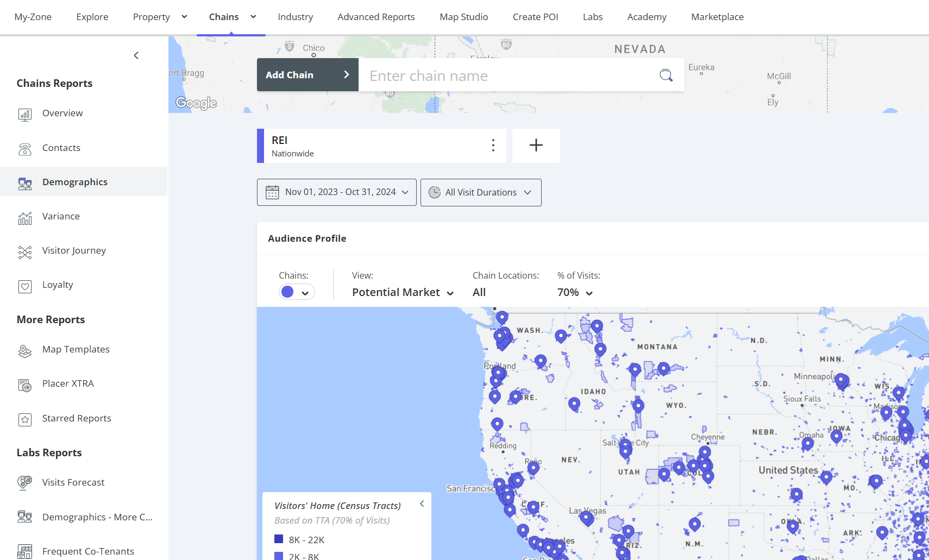The image size is (929, 560).
Task: Collapse the left sidebar with arrow
Action: 136,55
